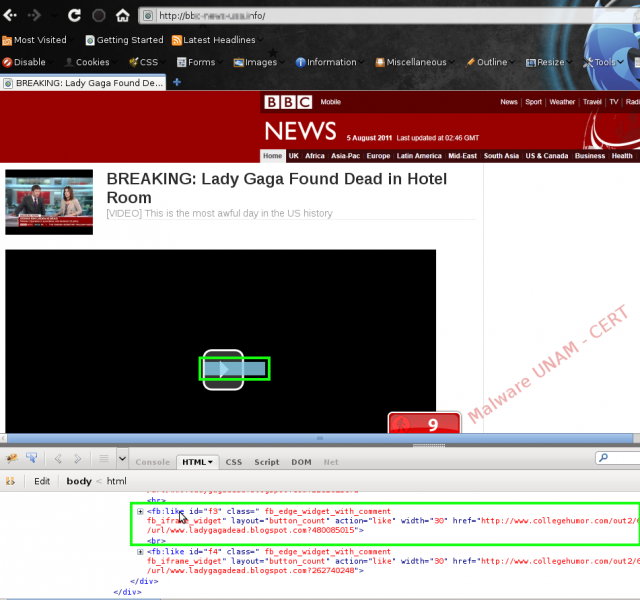Viewport: 640px width, 600px height.
Task: Switch to the Firebug Script panel
Action: (x=267, y=462)
